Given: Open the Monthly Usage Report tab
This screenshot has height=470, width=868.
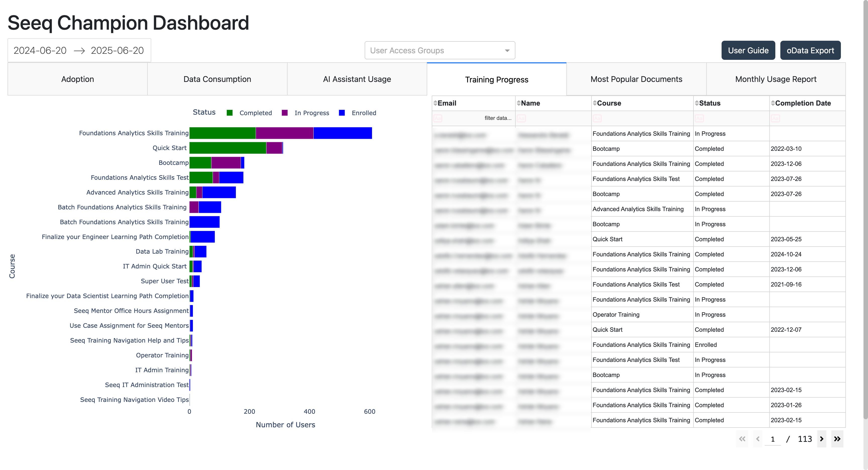Looking at the screenshot, I should 776,79.
